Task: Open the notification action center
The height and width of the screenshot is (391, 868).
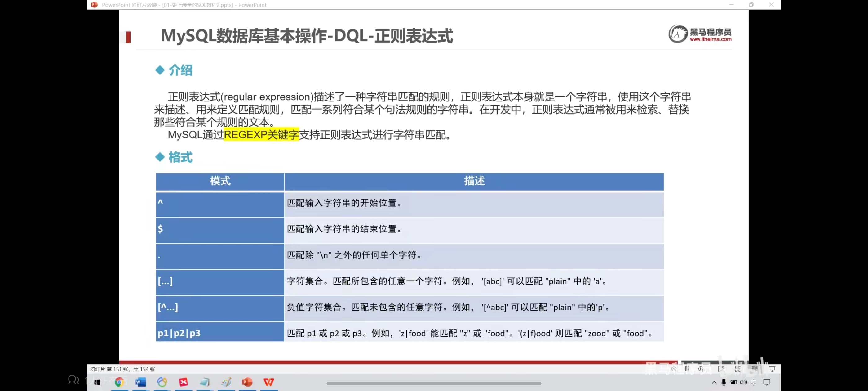Action: (x=767, y=382)
